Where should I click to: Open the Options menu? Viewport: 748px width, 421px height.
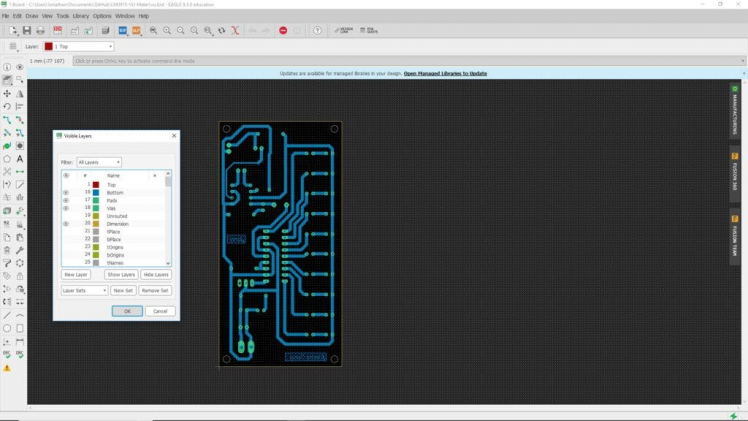[x=102, y=16]
